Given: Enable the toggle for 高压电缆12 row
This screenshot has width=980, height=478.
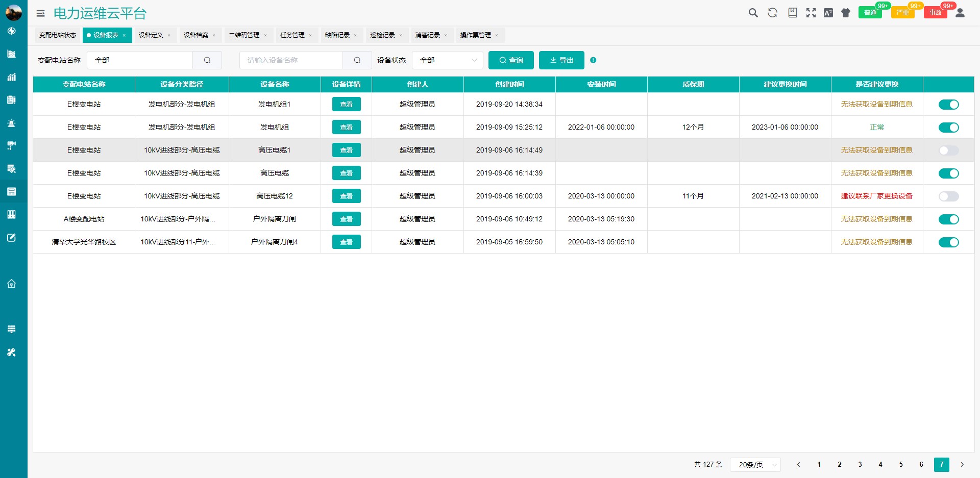Looking at the screenshot, I should [948, 196].
